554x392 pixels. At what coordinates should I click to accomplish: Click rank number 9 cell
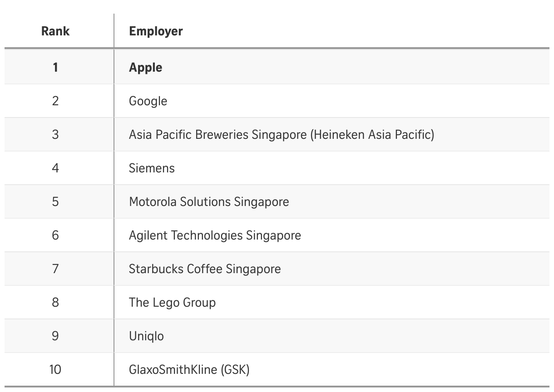coord(55,336)
